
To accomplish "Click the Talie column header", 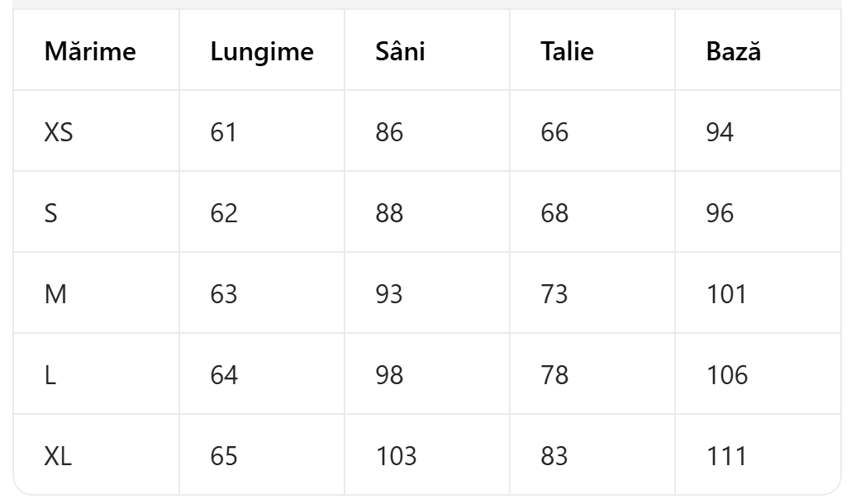I will [567, 52].
